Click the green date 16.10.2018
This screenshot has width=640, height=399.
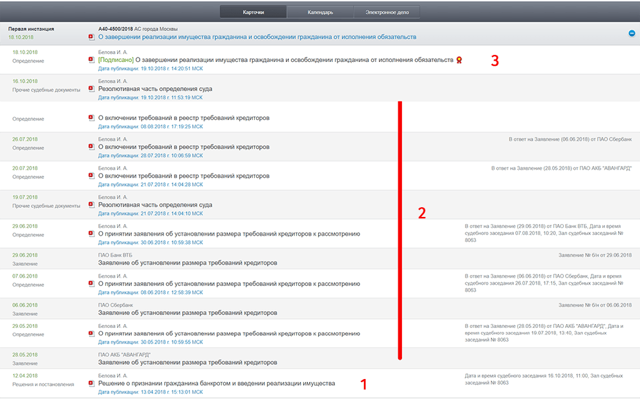tap(25, 81)
